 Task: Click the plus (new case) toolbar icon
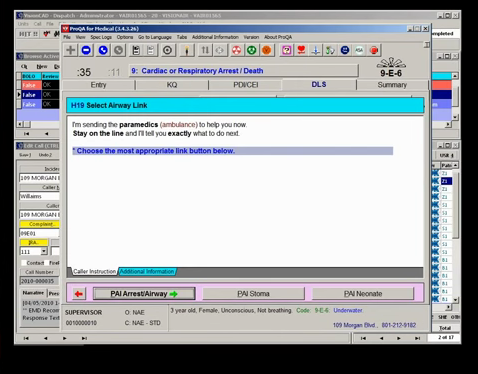click(70, 50)
